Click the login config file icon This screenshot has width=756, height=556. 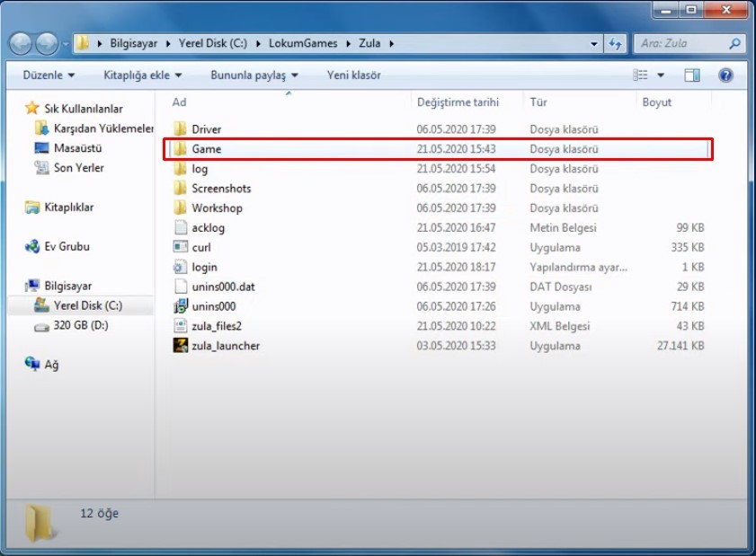(181, 267)
